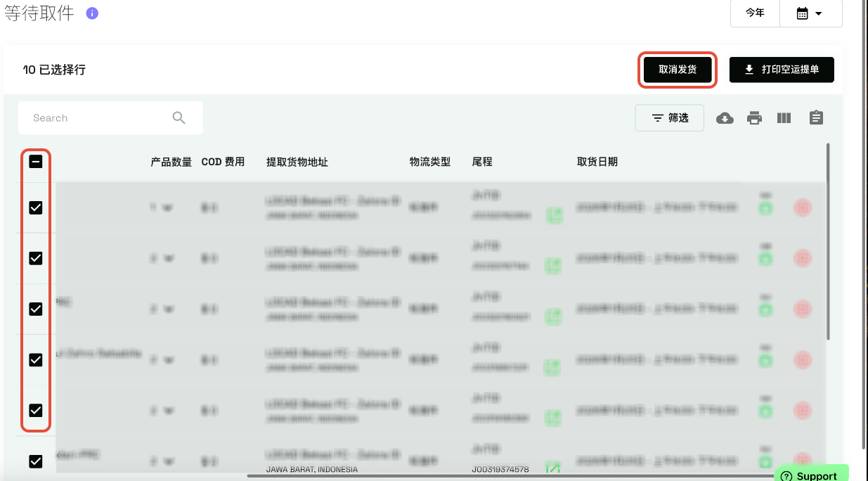Click the third row's green action icon
868x481 pixels.
tap(765, 309)
